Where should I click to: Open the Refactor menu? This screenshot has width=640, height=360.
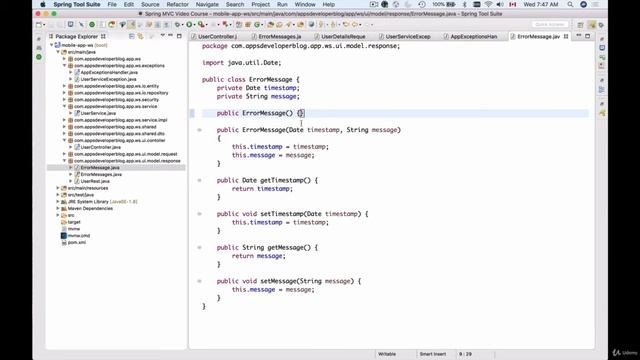[178, 4]
